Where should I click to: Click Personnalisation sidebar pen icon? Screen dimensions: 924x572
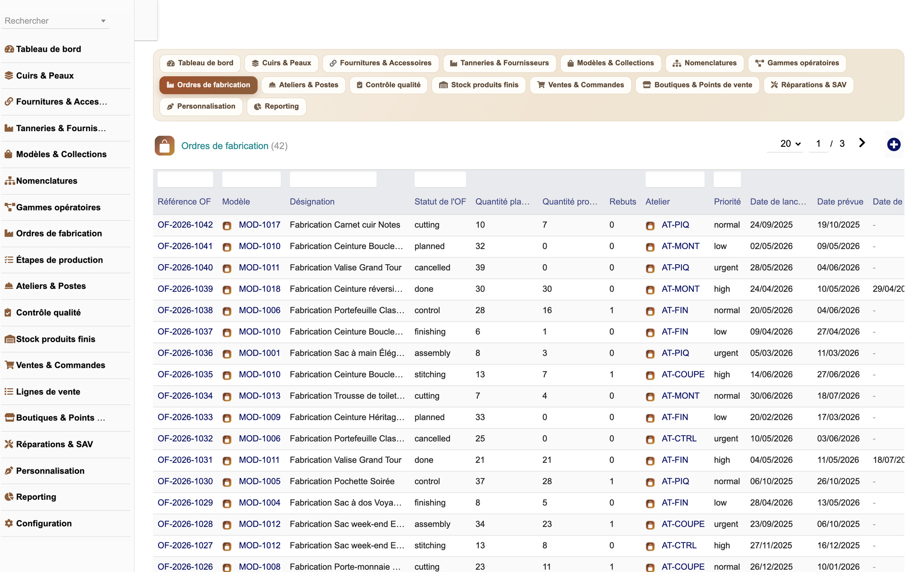coord(9,471)
